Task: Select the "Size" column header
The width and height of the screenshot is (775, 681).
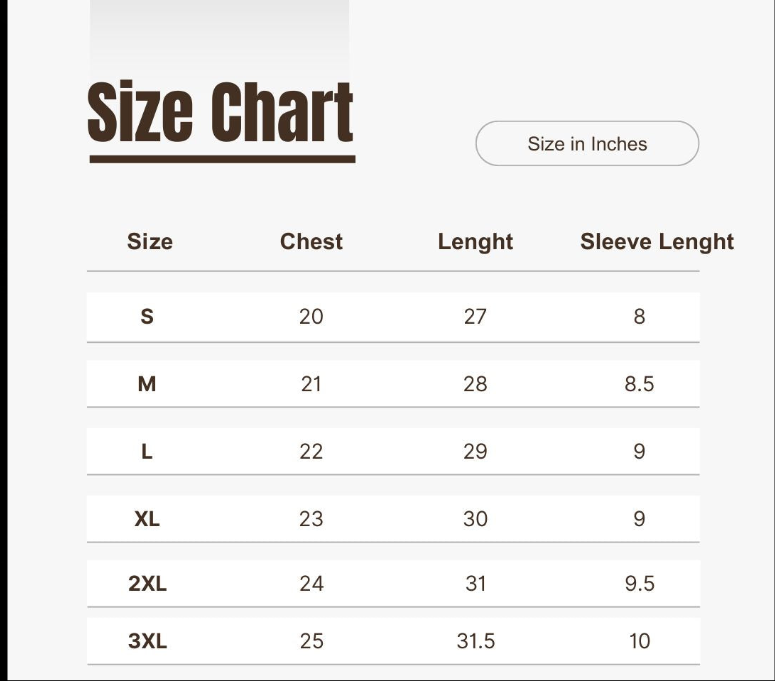Action: pos(149,242)
